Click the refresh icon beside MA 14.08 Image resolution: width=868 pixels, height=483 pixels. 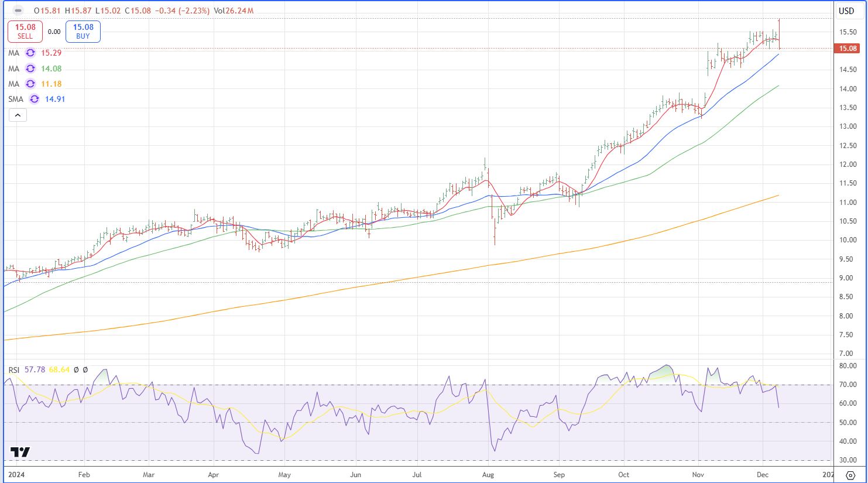30,68
